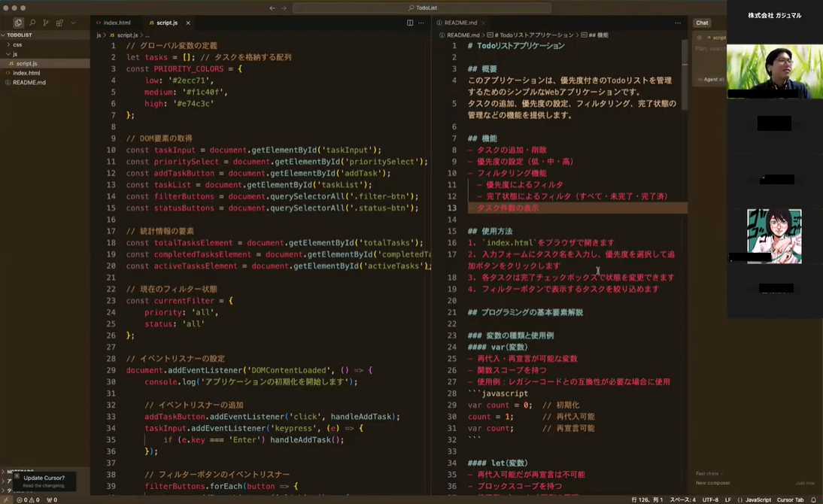
Task: Click the '// DOM要素の取得' comment line
Action: [159, 138]
